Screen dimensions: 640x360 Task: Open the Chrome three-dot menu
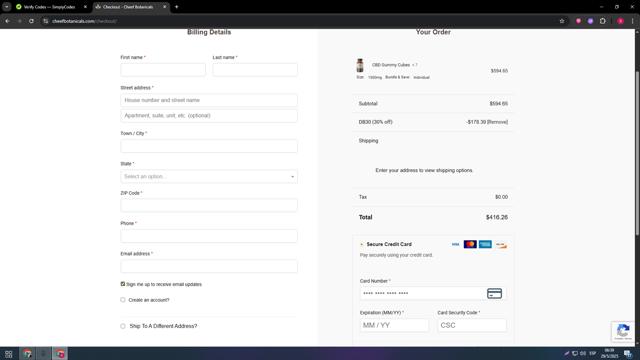[x=632, y=21]
